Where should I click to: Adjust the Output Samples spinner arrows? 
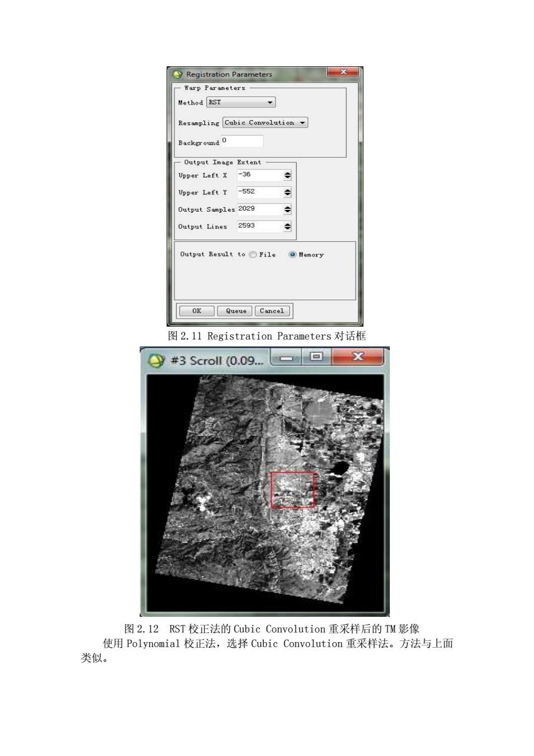(288, 209)
